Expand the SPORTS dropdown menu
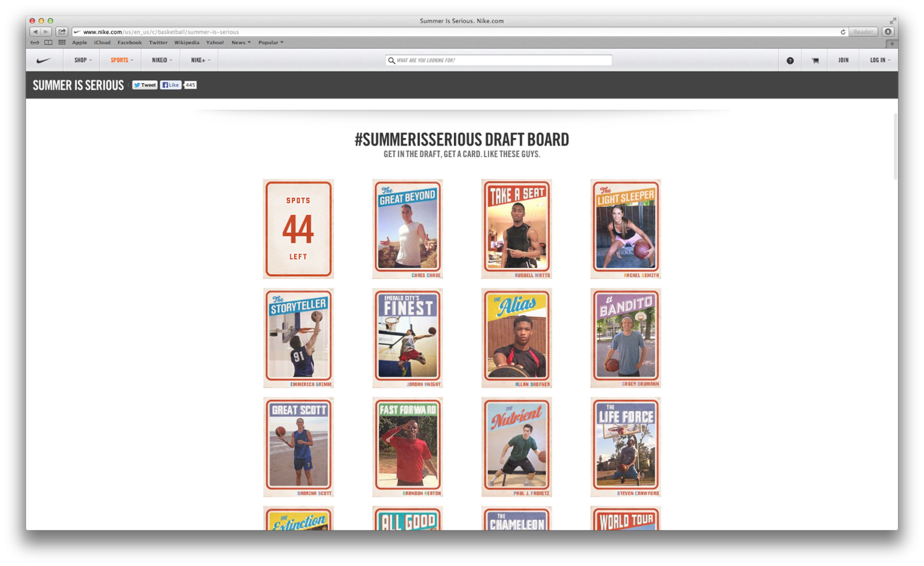 pyautogui.click(x=121, y=60)
